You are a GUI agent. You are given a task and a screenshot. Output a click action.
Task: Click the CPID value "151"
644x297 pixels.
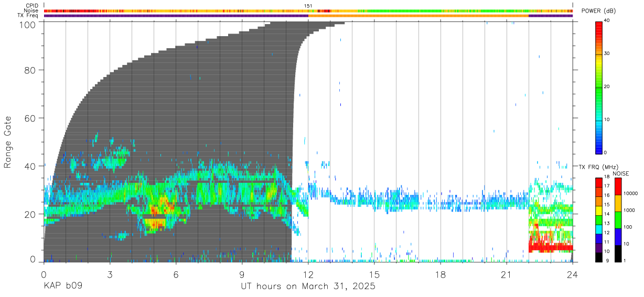(308, 6)
